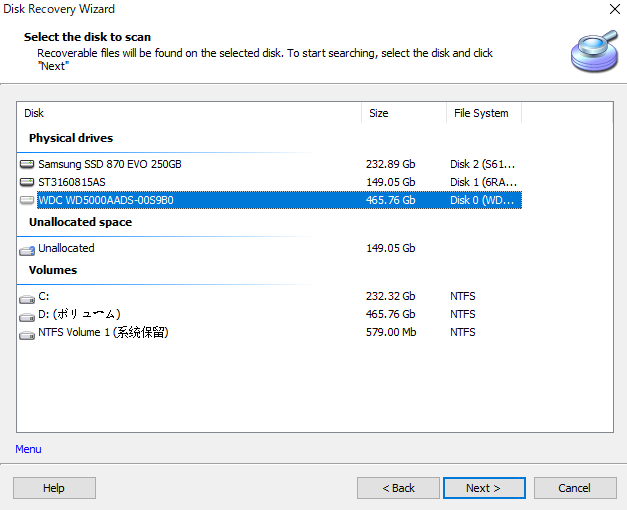Click the Samsung SSD 870 EVO drive icon
The image size is (627, 510).
(x=27, y=164)
